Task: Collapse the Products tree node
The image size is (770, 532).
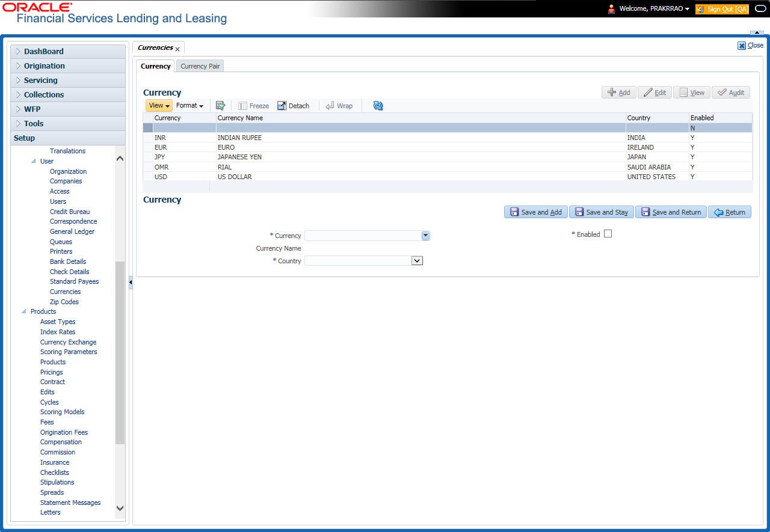Action: [24, 311]
